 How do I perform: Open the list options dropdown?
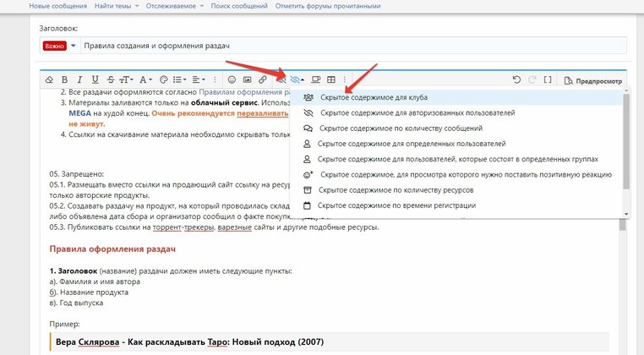pyautogui.click(x=179, y=79)
